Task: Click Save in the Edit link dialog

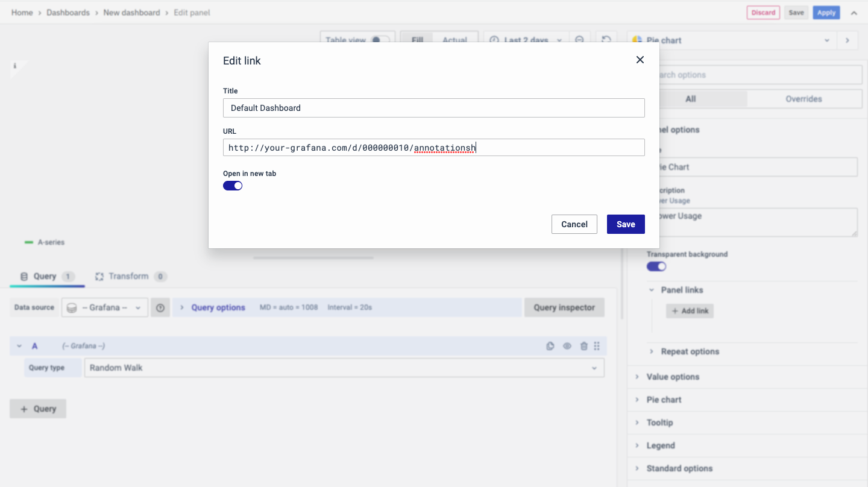Action: [625, 224]
